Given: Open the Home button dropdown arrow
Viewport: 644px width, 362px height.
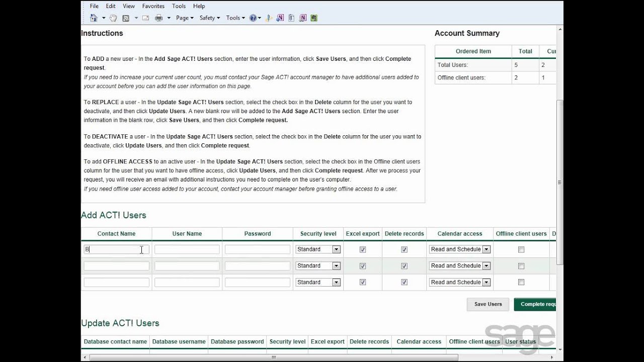Looking at the screenshot, I should (104, 18).
